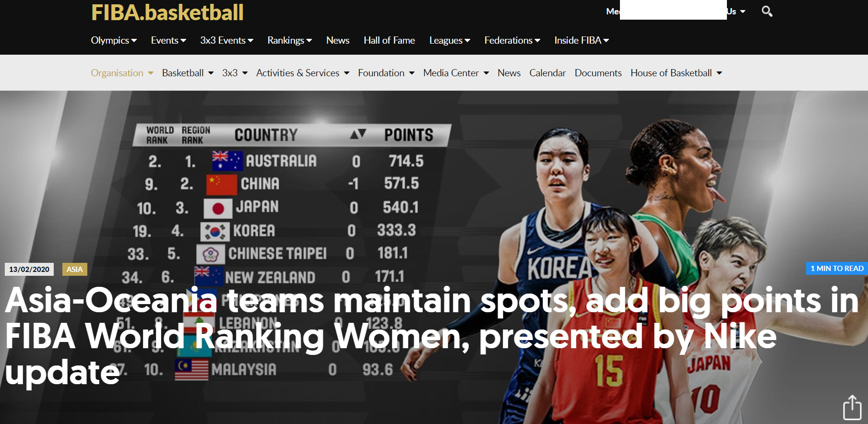Image resolution: width=868 pixels, height=424 pixels.
Task: Click the Chinese Taipei emblem in table
Action: point(211,254)
